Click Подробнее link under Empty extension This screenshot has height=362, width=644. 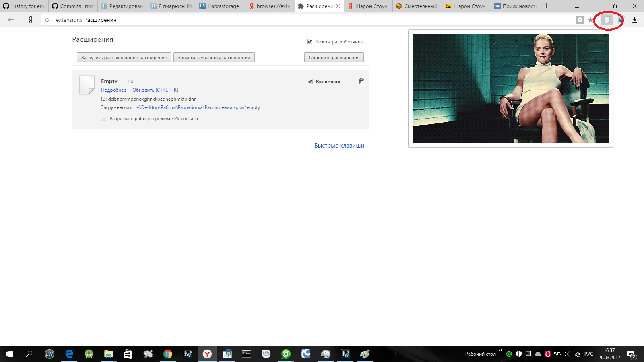pyautogui.click(x=113, y=90)
